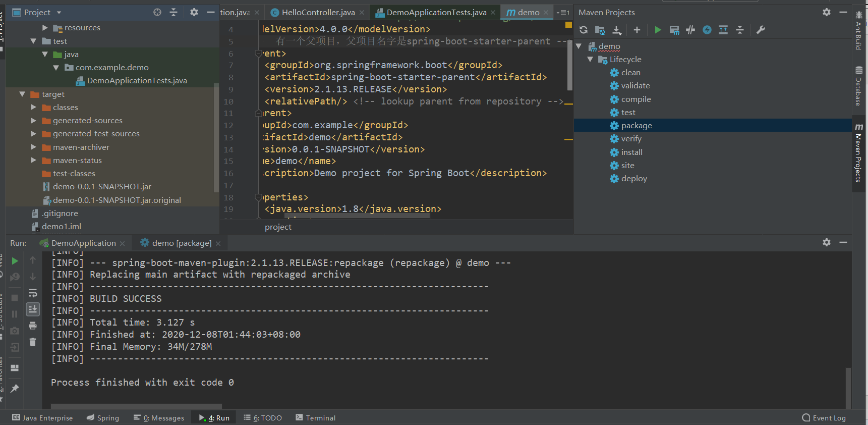Image resolution: width=868 pixels, height=425 pixels.
Task: Click Execute Maven Goal icon
Action: coord(674,30)
